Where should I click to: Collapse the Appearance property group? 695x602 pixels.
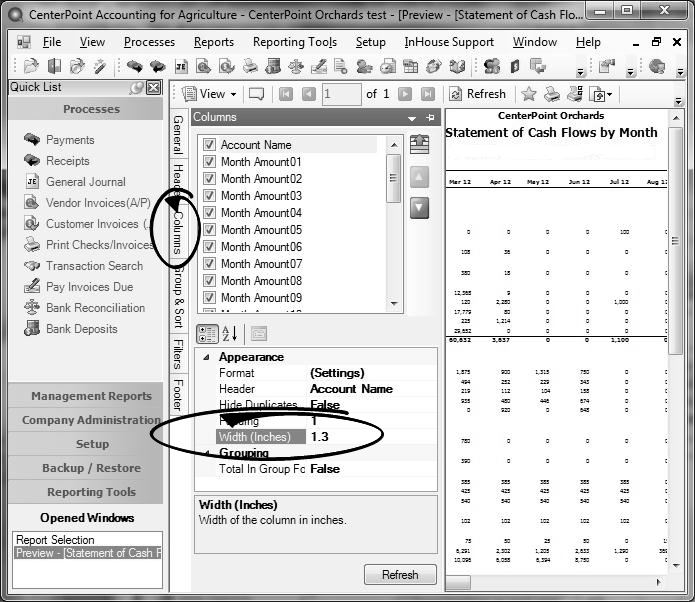point(207,357)
